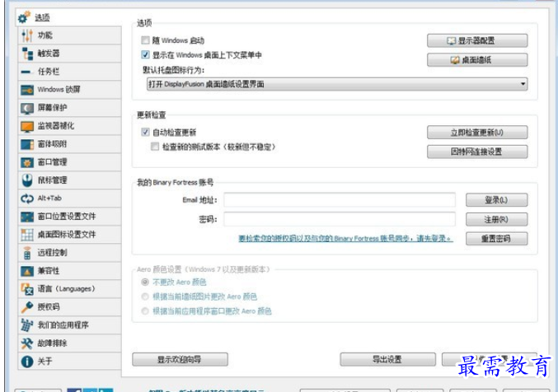Click the 重置密码 button

pyautogui.click(x=496, y=239)
